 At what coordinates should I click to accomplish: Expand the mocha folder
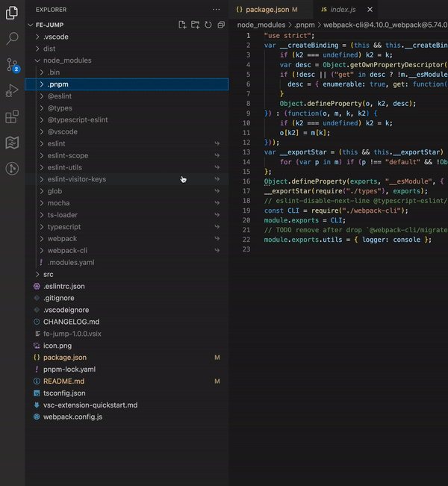(x=127, y=203)
